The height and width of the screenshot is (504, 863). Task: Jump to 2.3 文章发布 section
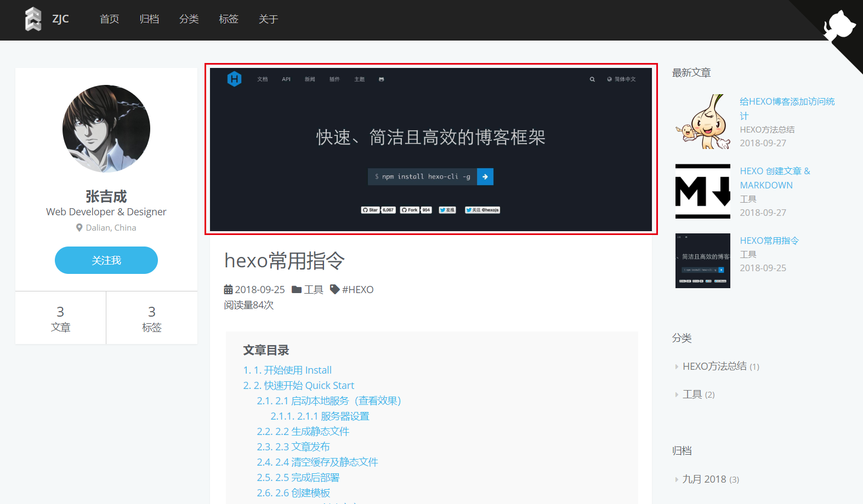coord(293,446)
